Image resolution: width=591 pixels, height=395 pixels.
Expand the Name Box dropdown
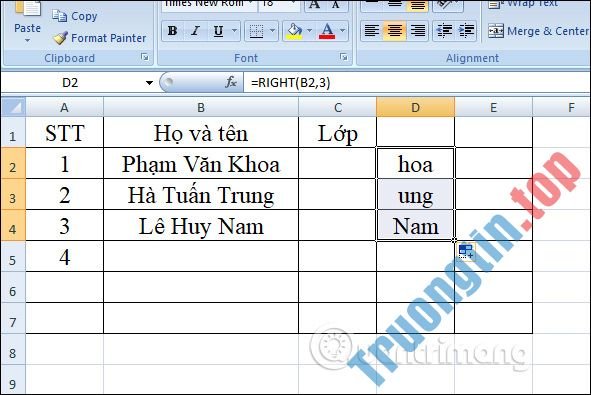[149, 83]
